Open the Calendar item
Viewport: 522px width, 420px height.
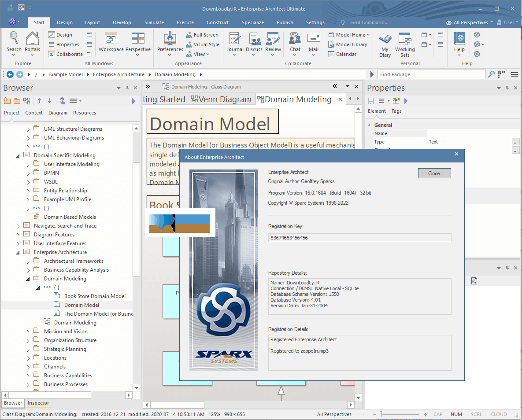(342, 54)
